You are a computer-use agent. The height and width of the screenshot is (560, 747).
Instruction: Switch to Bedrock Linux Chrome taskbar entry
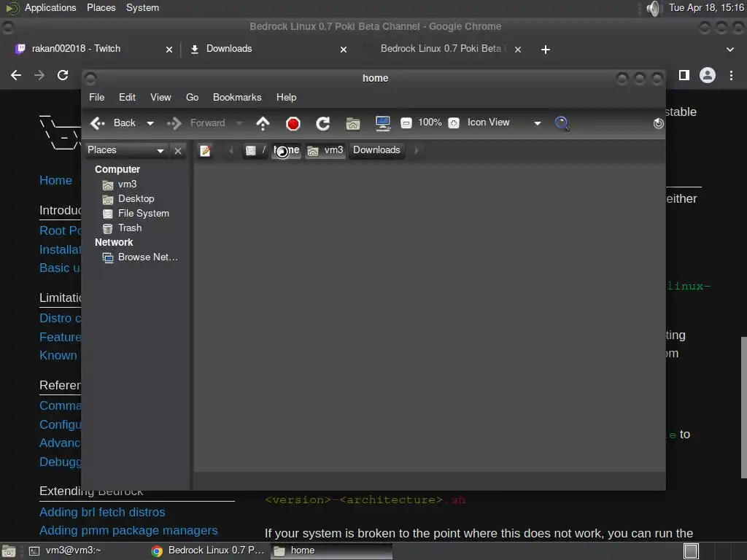[209, 551]
